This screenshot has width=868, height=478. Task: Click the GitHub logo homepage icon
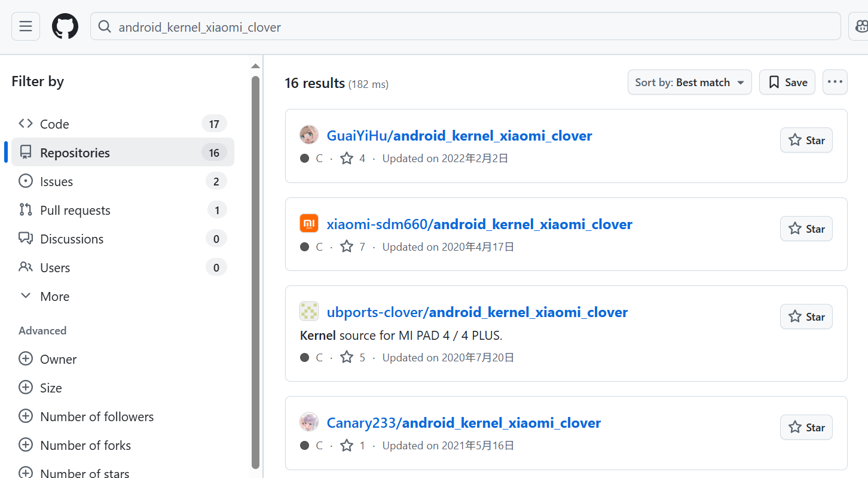click(x=65, y=27)
